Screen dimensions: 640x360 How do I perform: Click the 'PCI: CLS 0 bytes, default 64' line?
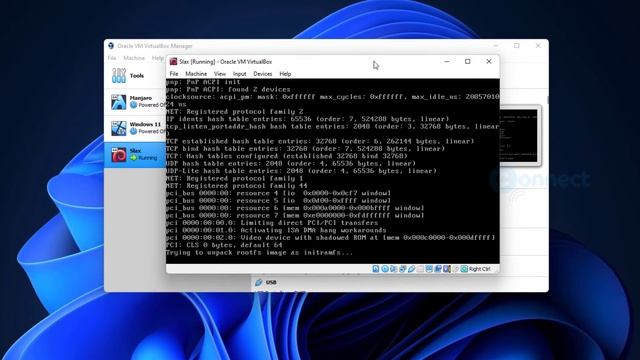point(224,245)
